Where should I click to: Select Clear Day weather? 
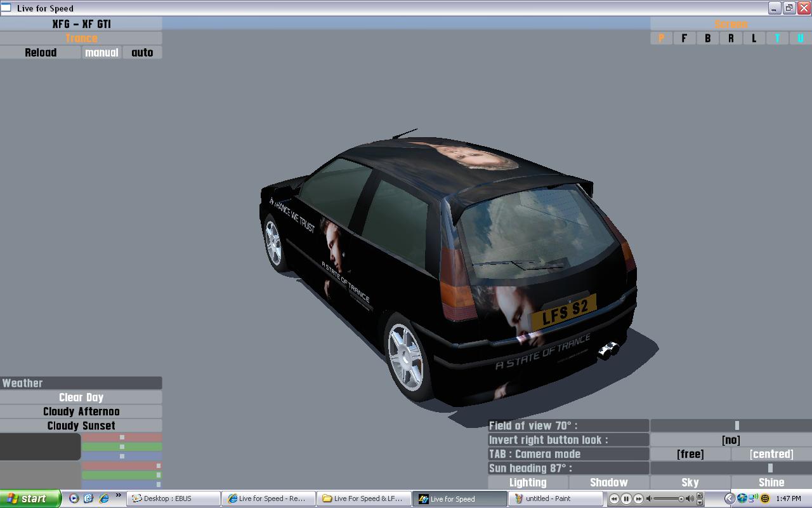coord(81,398)
